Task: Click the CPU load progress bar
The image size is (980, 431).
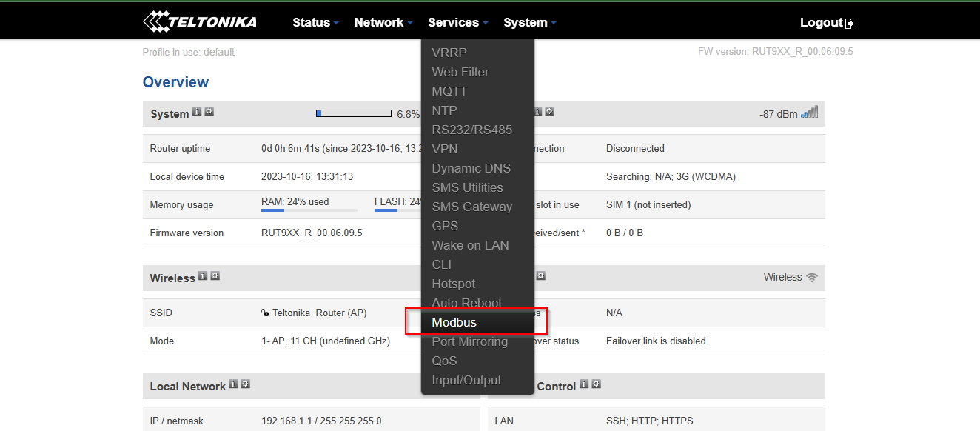Action: point(353,113)
